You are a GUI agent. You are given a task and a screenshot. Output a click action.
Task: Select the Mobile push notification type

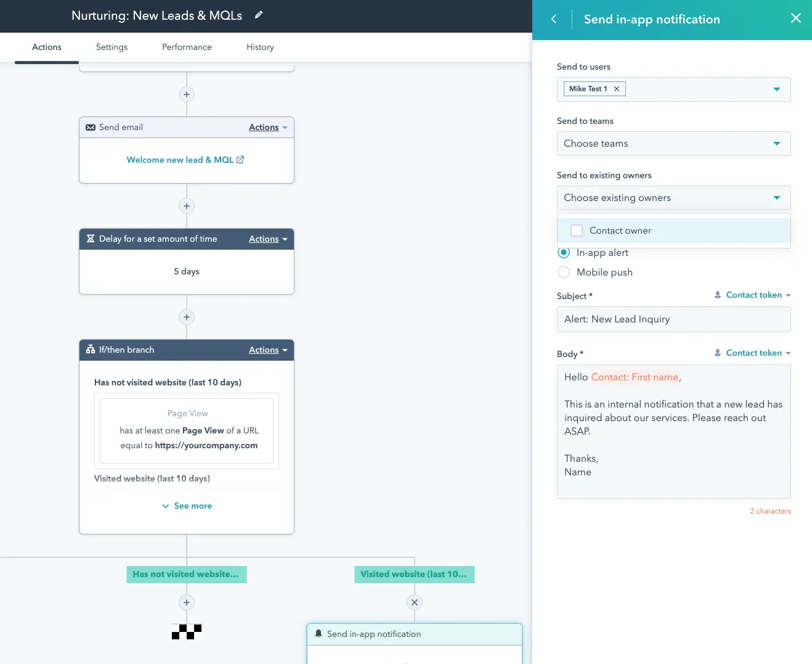[x=564, y=272]
